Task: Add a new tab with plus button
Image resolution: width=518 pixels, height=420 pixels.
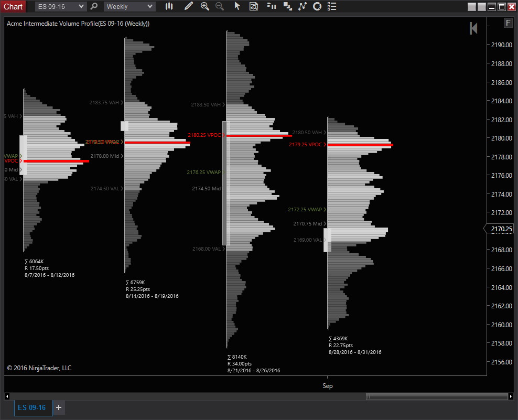Action: 59,407
